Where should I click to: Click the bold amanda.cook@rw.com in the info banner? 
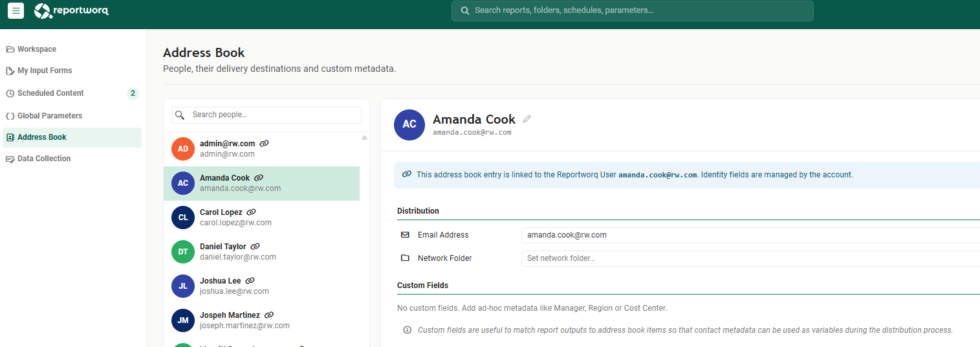click(x=658, y=175)
